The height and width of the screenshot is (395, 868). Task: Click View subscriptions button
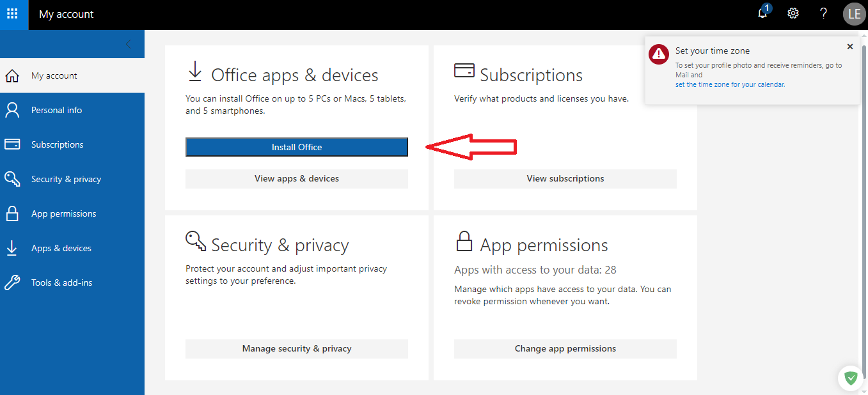565,178
